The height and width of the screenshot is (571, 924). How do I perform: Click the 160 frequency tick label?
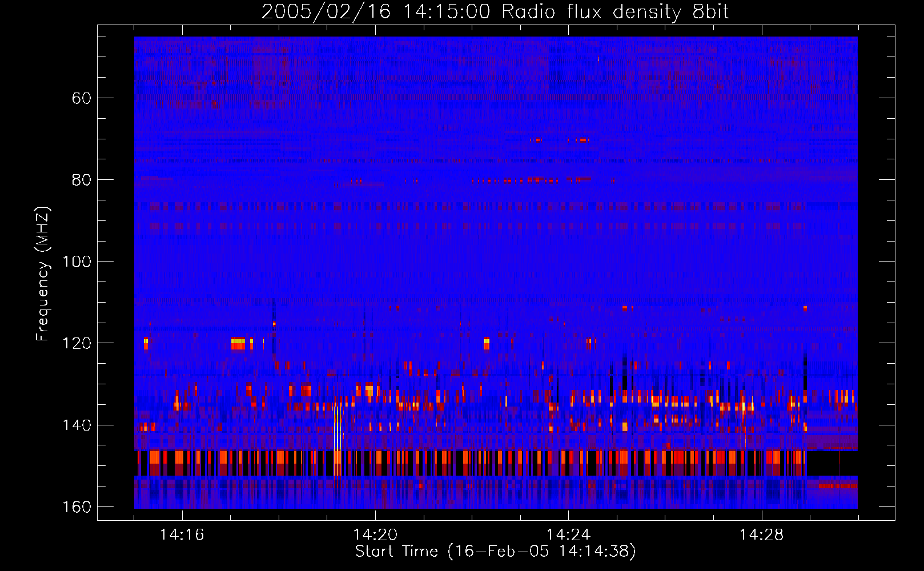[x=77, y=507]
